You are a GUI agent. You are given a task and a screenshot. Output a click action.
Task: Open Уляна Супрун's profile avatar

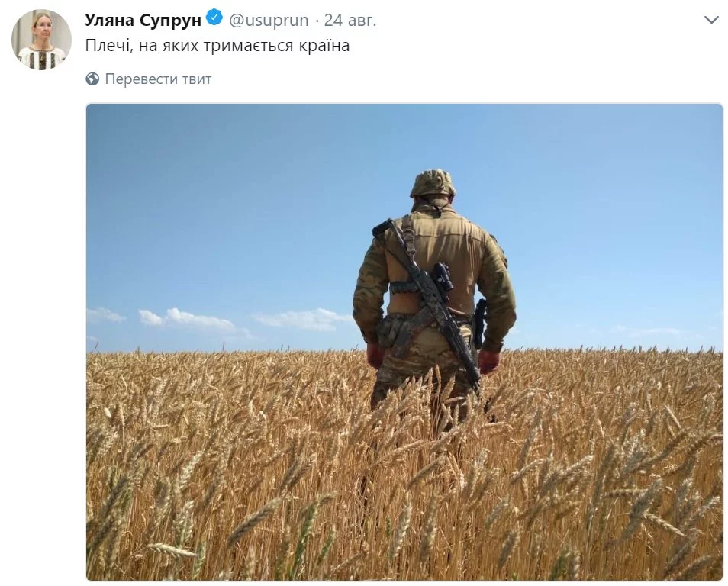point(41,40)
